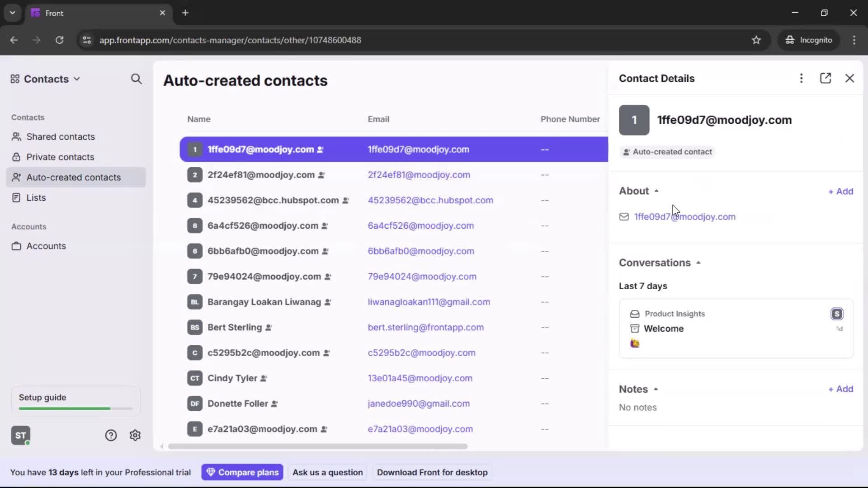Screen dimensions: 868x488
Task: Open contact in a new window
Action: pos(826,78)
